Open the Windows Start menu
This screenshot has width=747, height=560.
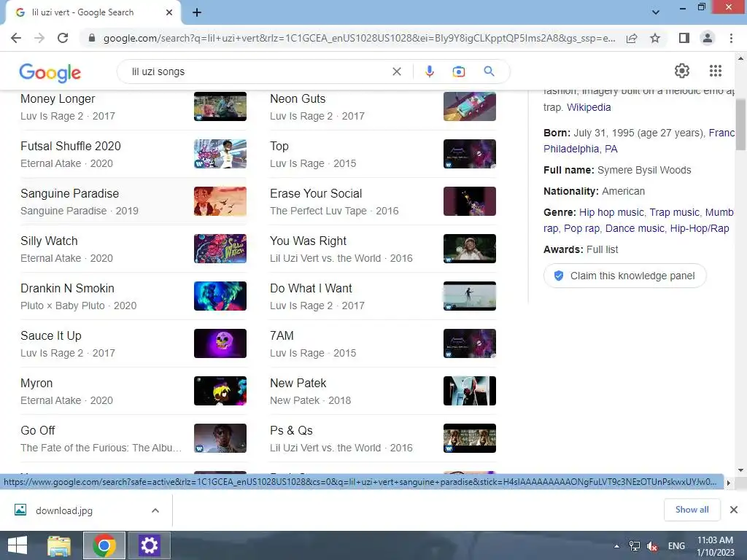pos(18,545)
